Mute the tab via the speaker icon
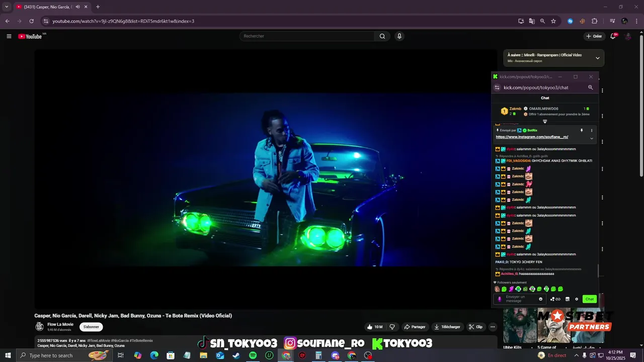 tap(77, 7)
